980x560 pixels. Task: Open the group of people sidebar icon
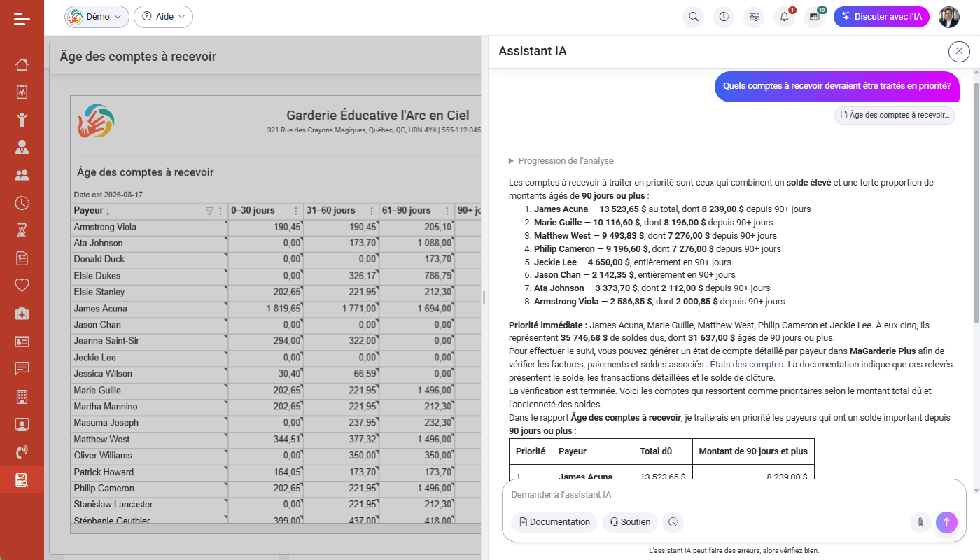point(22,175)
